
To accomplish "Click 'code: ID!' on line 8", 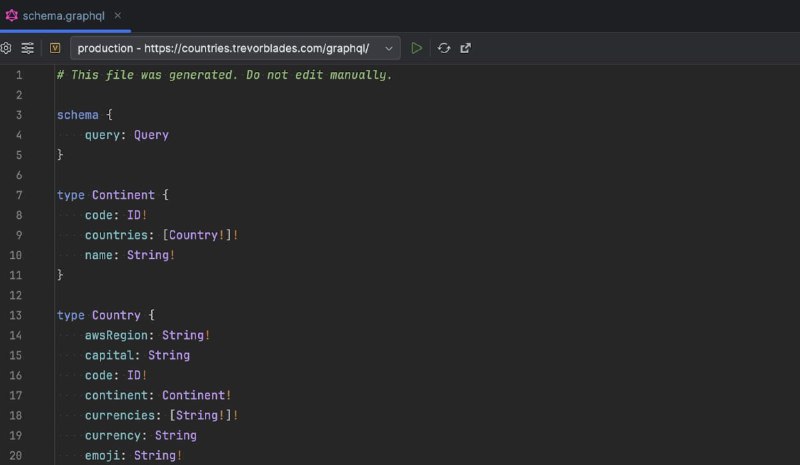I will click(x=116, y=215).
